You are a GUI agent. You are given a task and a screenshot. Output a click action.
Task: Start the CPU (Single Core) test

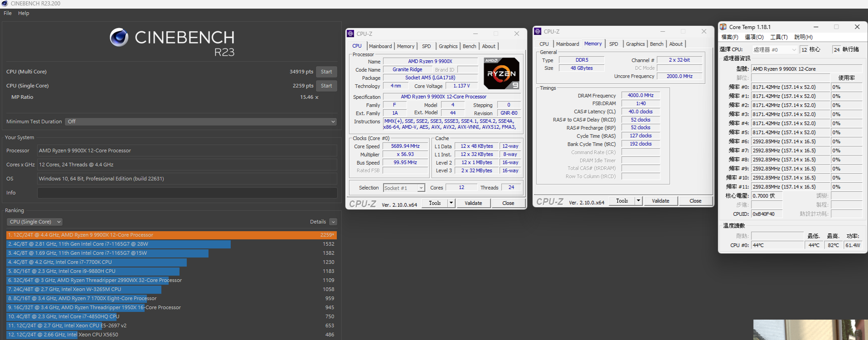pyautogui.click(x=326, y=86)
